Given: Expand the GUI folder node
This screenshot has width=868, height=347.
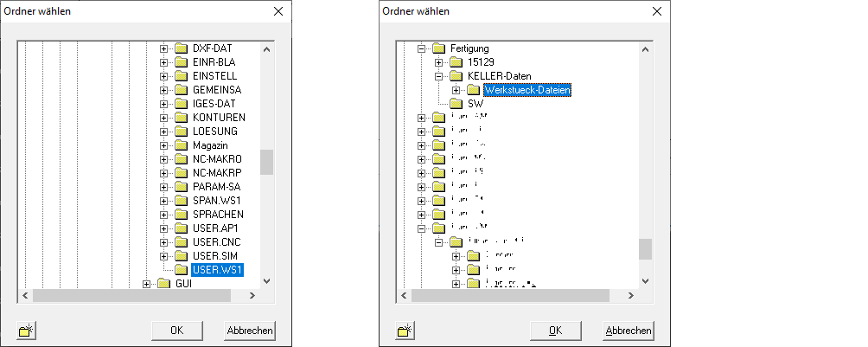Looking at the screenshot, I should pyautogui.click(x=147, y=284).
